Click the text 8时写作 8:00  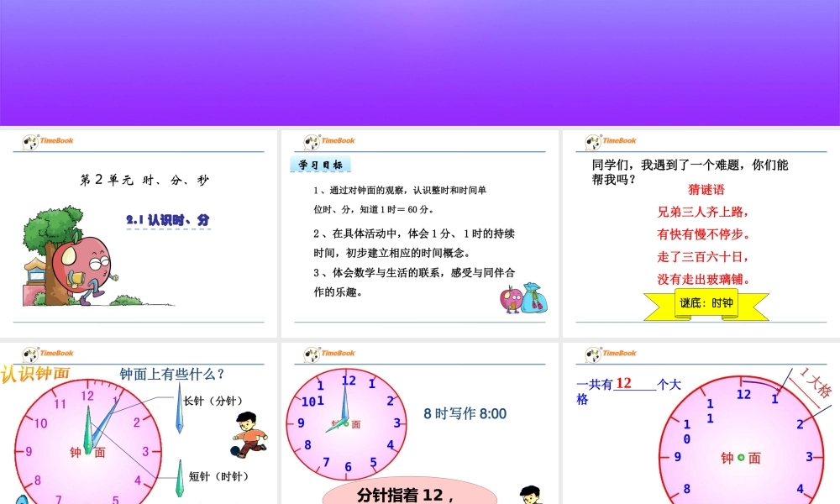[465, 413]
